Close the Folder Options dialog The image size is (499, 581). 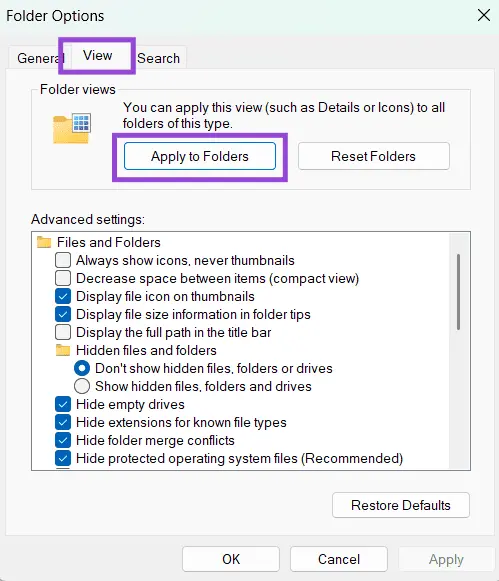click(x=484, y=16)
